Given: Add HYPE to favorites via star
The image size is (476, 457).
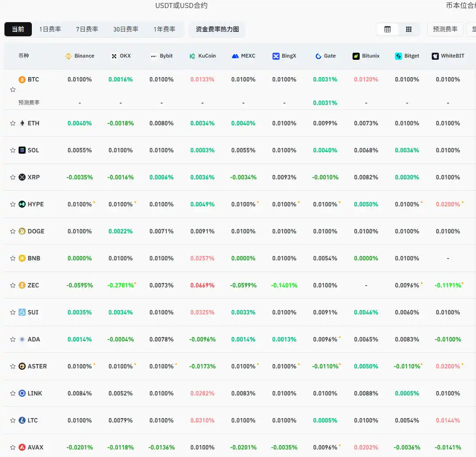Looking at the screenshot, I should pos(13,205).
